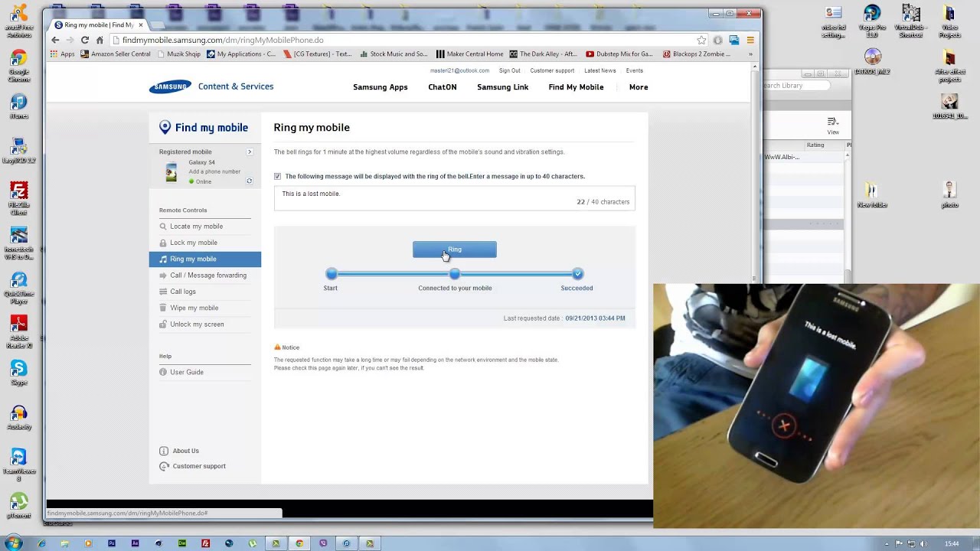Open Find My Mobile top navigation
Image resolution: width=980 pixels, height=551 pixels.
click(x=576, y=87)
